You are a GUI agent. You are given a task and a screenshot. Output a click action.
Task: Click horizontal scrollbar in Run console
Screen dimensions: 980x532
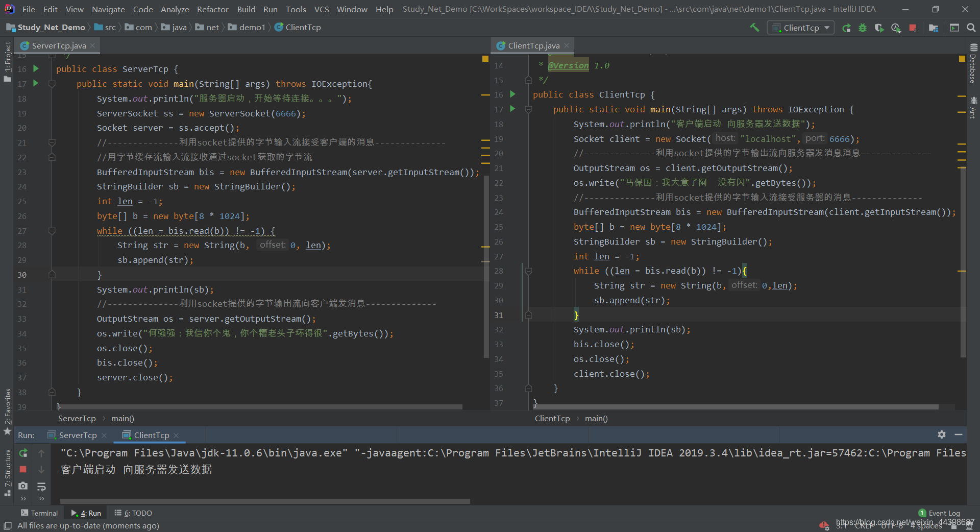click(x=265, y=501)
